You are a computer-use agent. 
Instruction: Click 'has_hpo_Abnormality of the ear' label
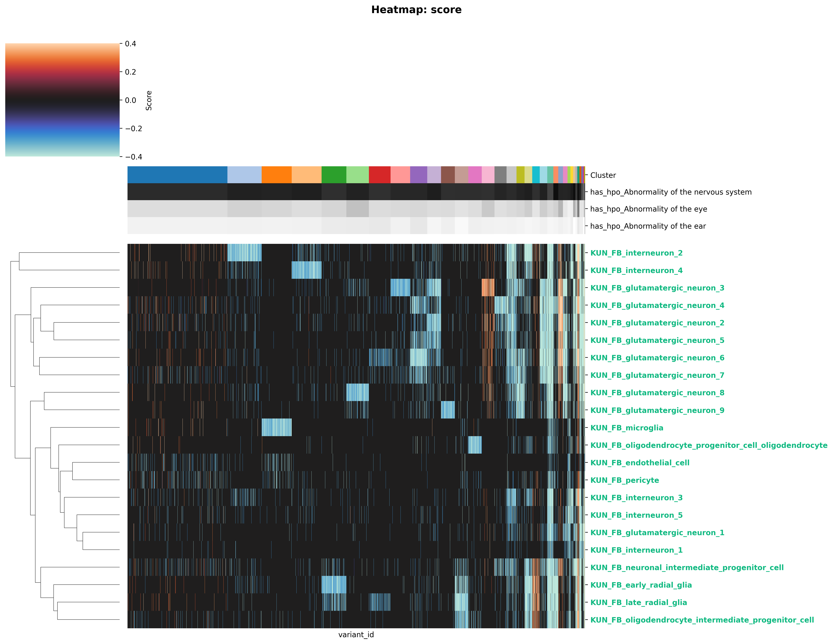(648, 226)
